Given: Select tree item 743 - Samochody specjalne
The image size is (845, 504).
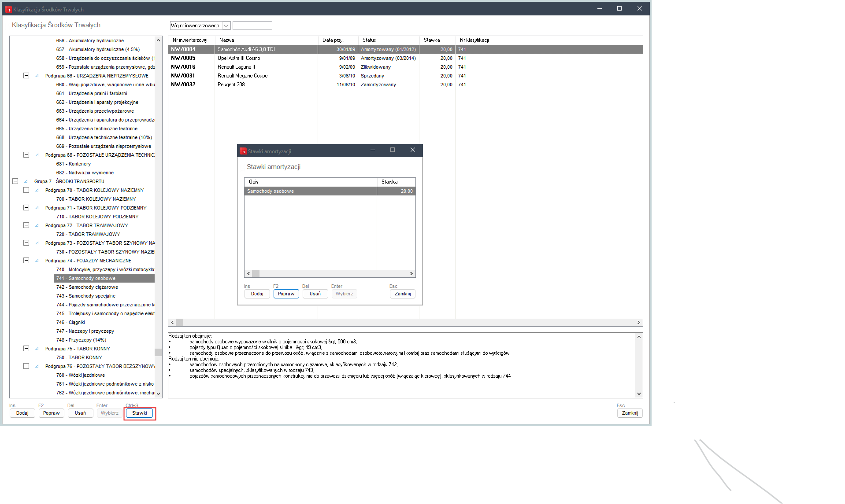Looking at the screenshot, I should pos(86,296).
